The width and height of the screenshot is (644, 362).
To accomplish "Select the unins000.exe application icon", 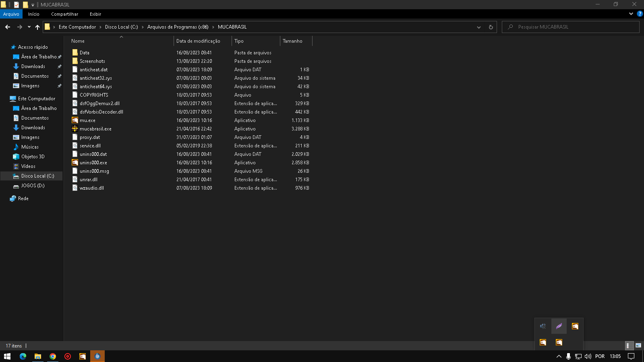I will [x=75, y=163].
